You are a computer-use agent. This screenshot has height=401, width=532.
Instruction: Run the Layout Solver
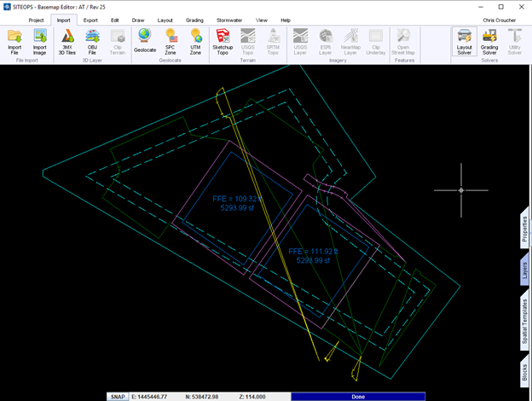click(464, 40)
